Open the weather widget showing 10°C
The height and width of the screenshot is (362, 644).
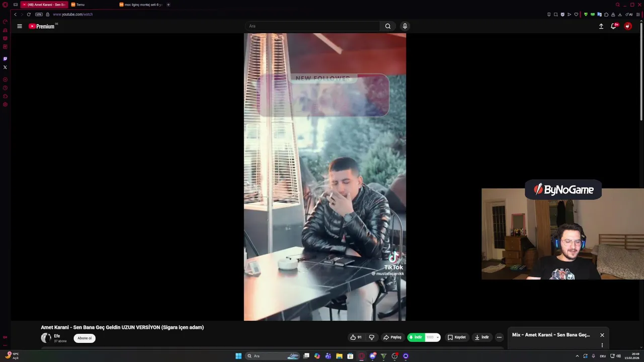pyautogui.click(x=13, y=356)
